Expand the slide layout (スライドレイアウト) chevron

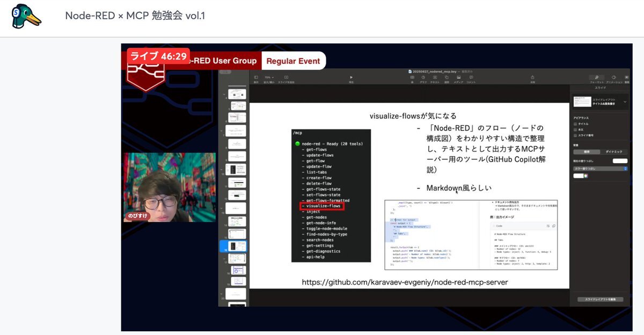(x=625, y=101)
